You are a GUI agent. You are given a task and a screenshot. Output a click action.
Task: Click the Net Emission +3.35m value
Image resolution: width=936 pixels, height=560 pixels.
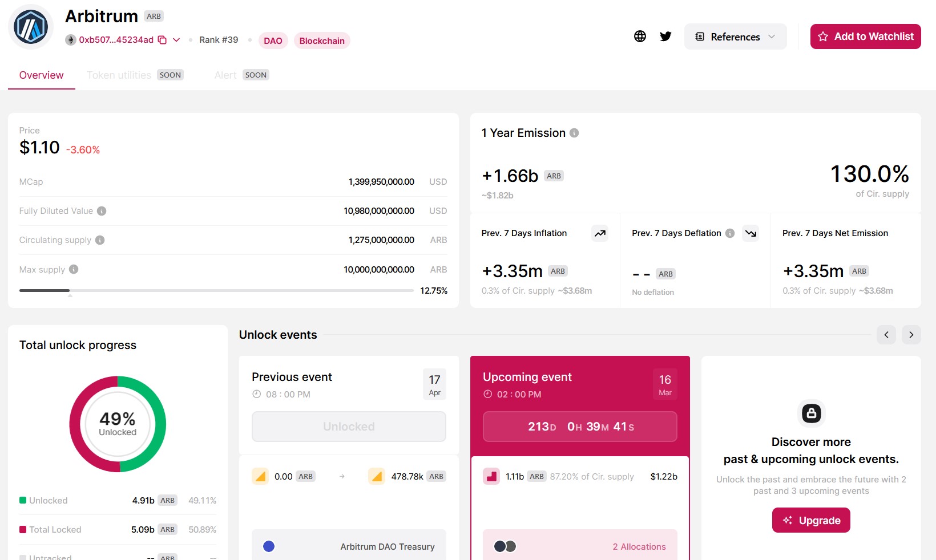(x=813, y=271)
